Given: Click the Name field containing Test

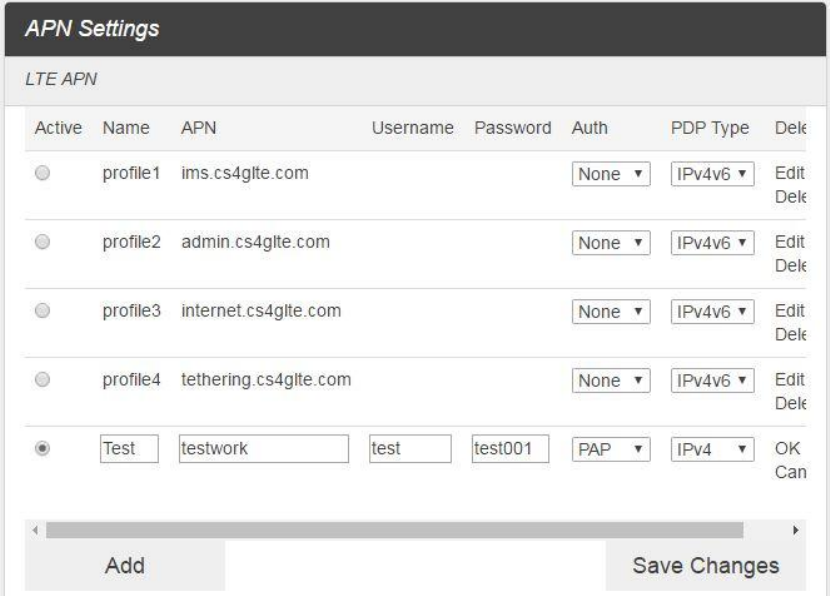Looking at the screenshot, I should pyautogui.click(x=130, y=450).
